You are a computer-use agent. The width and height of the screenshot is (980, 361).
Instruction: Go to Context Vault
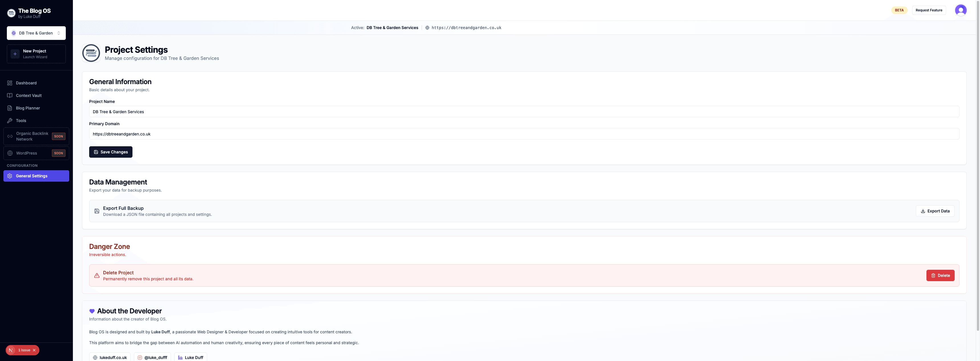[28, 96]
